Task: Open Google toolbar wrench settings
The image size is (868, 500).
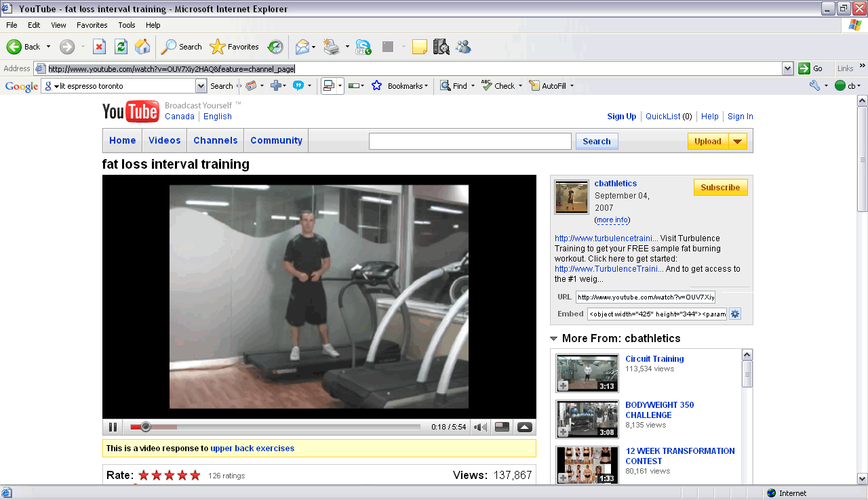Action: pos(814,86)
